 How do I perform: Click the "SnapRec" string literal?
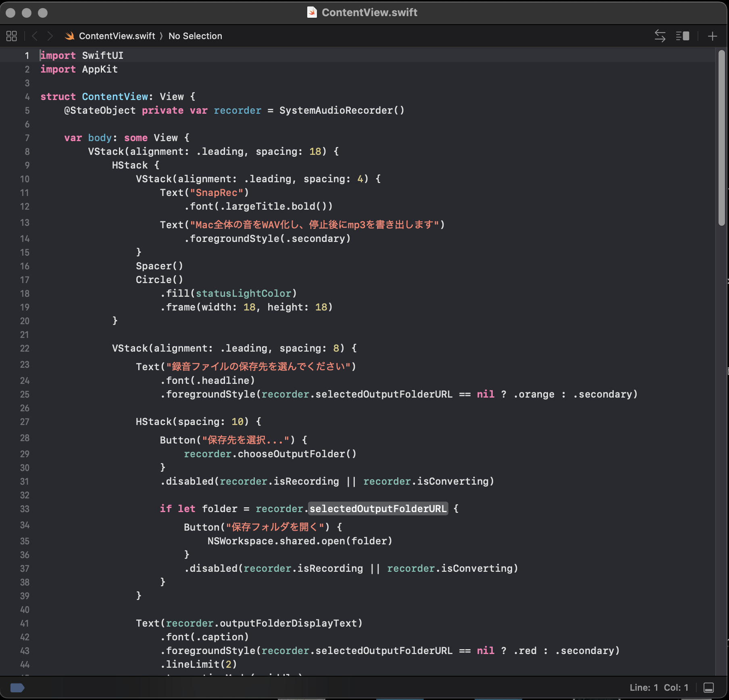[x=217, y=193]
